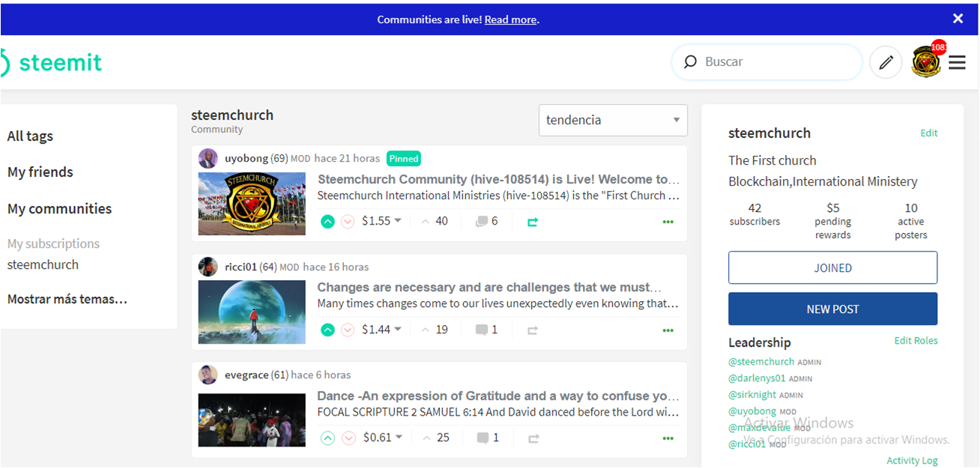Viewport: 980px width, 468px height.
Task: Click Mostrar más temas link
Action: pos(67,299)
